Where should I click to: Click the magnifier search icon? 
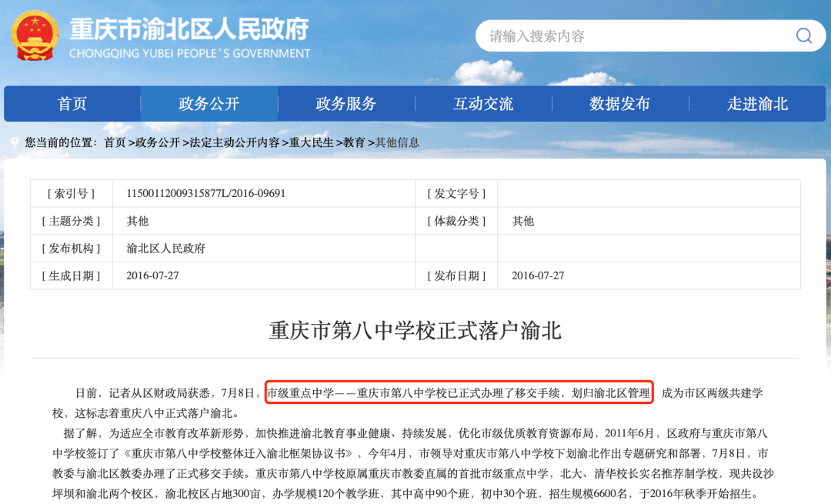point(803,36)
